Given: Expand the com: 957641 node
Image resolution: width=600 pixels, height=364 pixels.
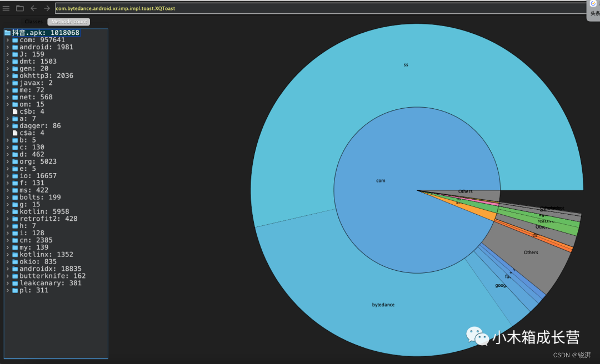Looking at the screenshot, I should coord(7,40).
